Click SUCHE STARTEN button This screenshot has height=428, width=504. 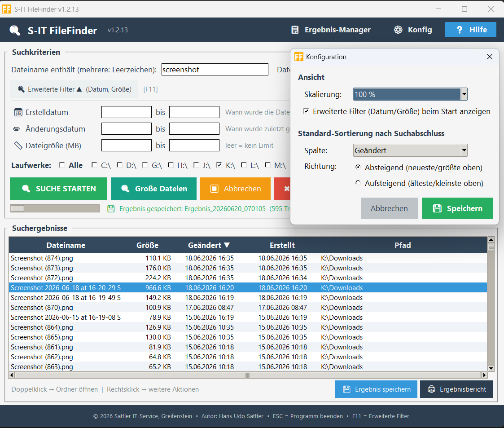[58, 189]
